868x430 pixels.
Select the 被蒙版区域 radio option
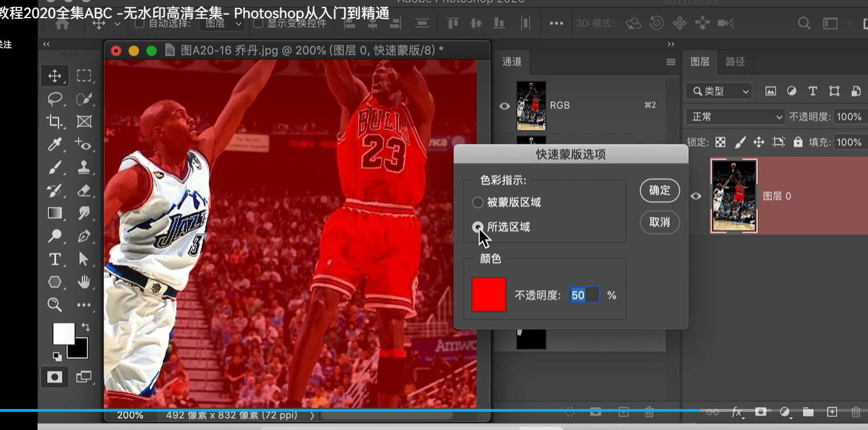[x=478, y=202]
